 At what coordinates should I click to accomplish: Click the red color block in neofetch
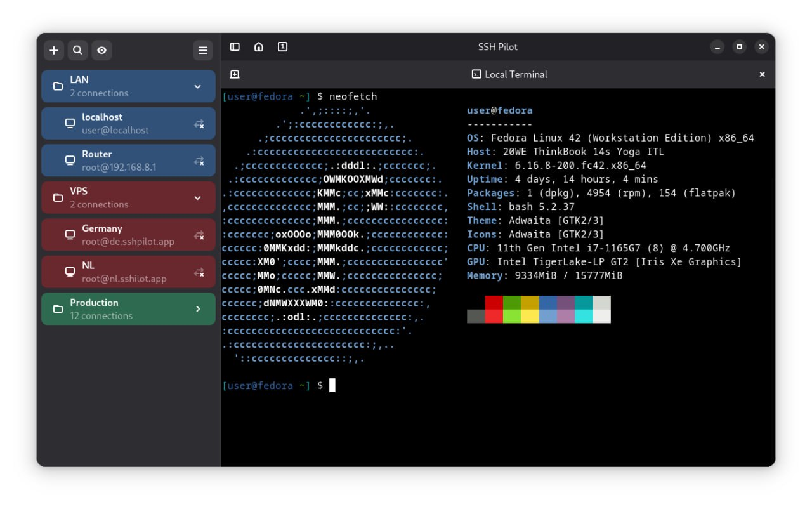pyautogui.click(x=494, y=303)
